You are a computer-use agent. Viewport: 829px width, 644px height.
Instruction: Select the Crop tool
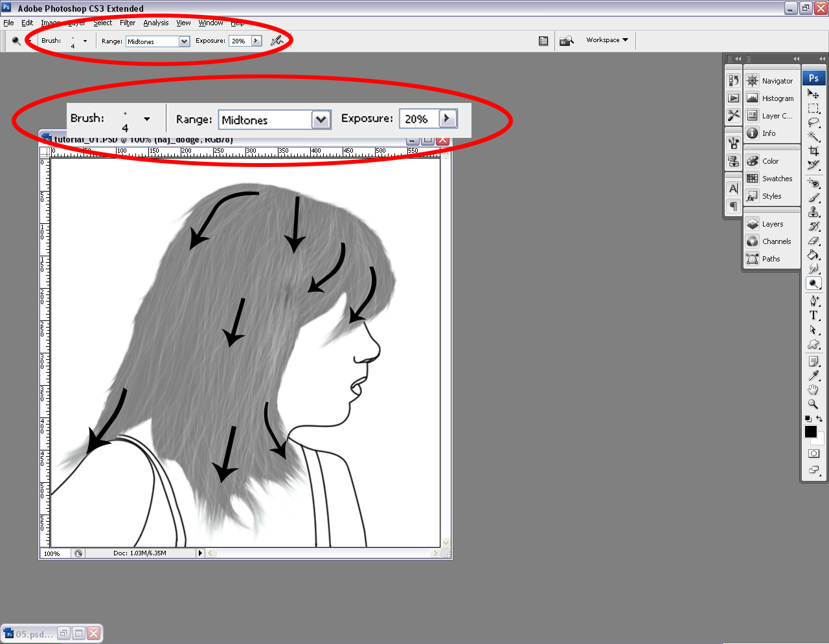tap(813, 151)
